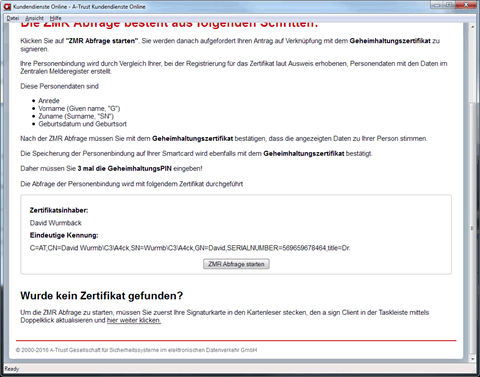Click the A-Trust app icon in title bar
The height and width of the screenshot is (377, 480).
coord(7,6)
